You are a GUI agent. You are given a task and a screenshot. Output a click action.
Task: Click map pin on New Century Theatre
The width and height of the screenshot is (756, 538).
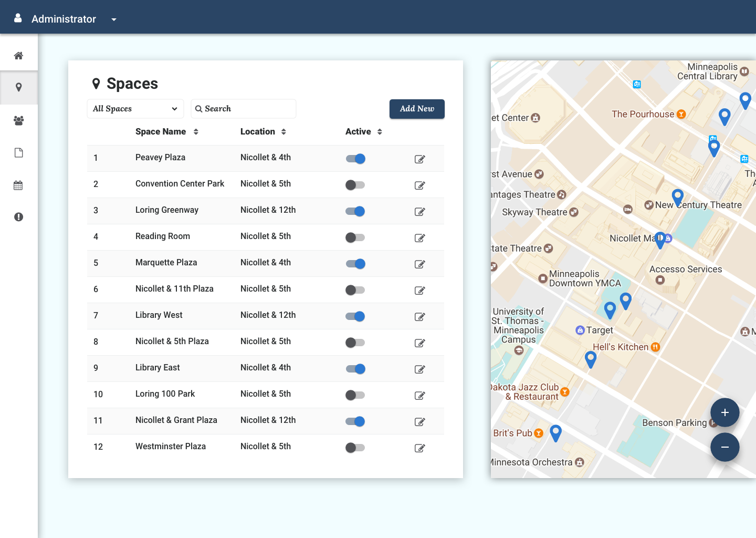pos(678,198)
